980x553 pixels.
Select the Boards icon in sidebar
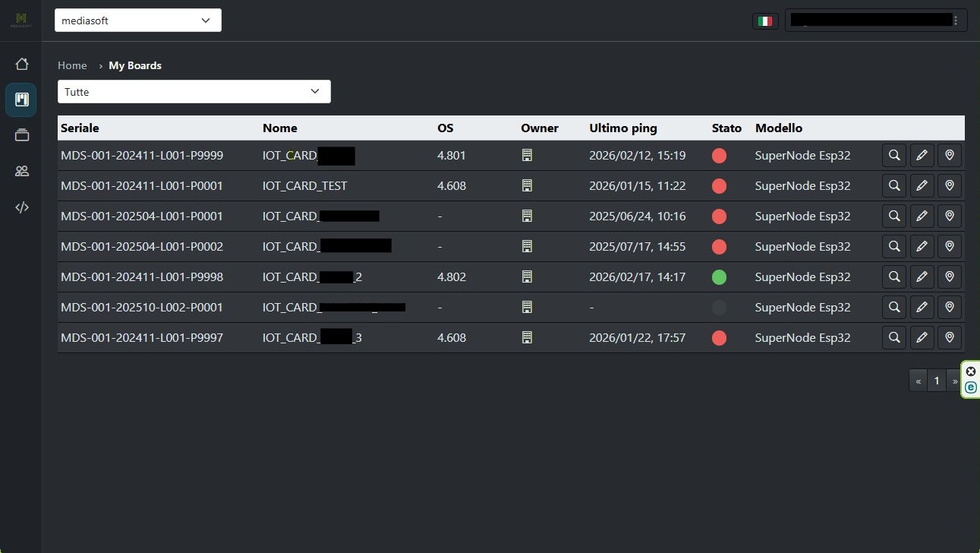pyautogui.click(x=21, y=100)
